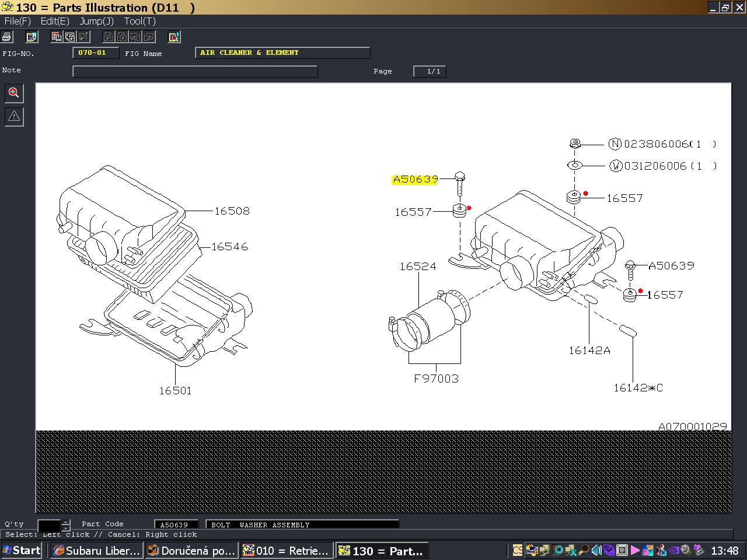Click the warning triangle icon
This screenshot has height=560, width=747.
point(14,117)
